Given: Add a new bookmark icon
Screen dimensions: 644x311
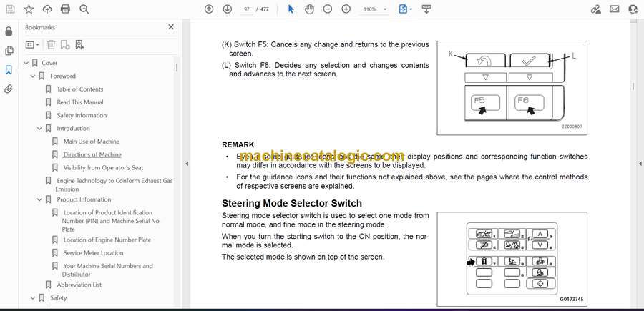Looking at the screenshot, I should coord(65,45).
